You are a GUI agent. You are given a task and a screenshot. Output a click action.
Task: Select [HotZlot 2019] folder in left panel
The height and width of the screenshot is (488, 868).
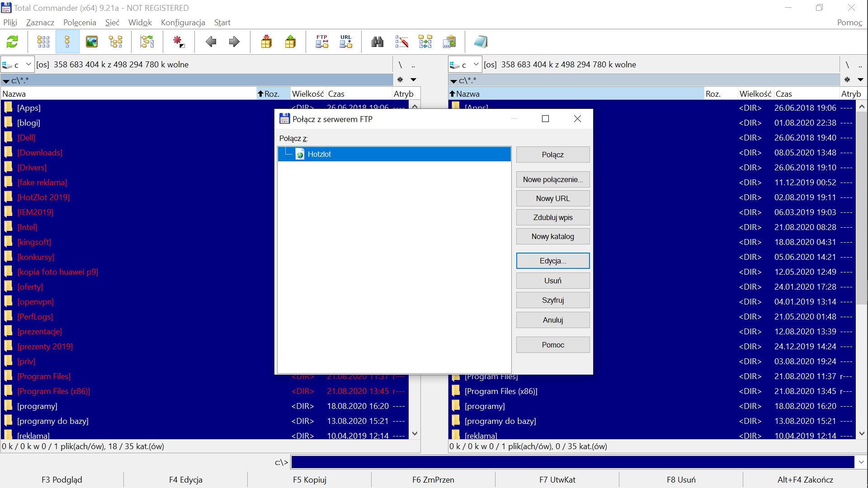click(x=43, y=197)
